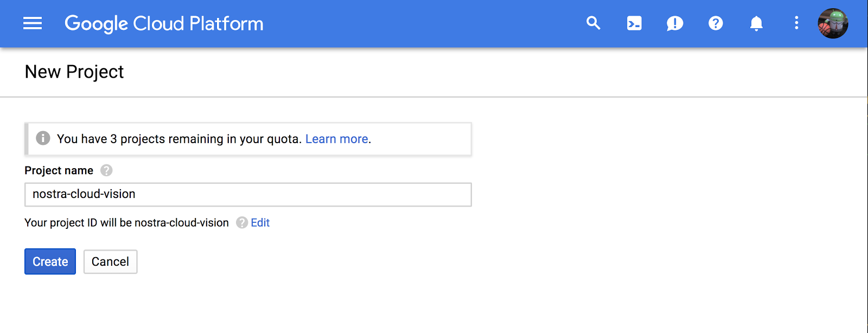The image size is (868, 333).
Task: Click the search icon in the header
Action: pyautogui.click(x=593, y=23)
